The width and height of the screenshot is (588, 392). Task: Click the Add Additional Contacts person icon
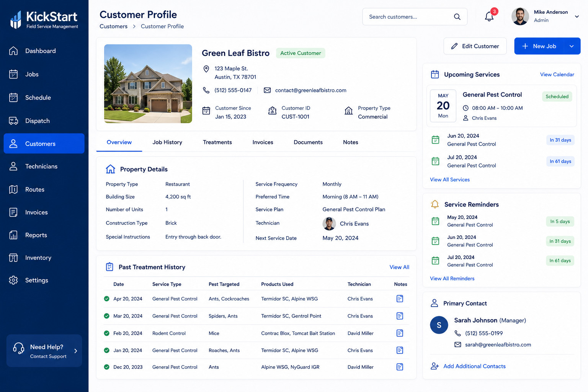pyautogui.click(x=434, y=366)
